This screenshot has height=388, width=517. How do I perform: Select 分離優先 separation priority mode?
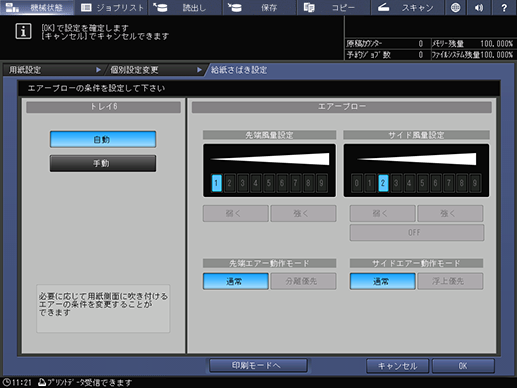(x=303, y=281)
